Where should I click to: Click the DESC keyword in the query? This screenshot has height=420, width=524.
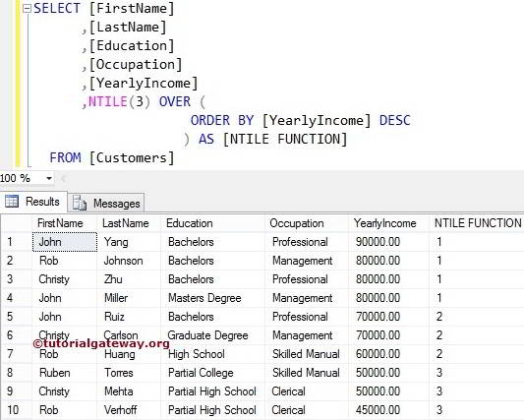point(395,120)
